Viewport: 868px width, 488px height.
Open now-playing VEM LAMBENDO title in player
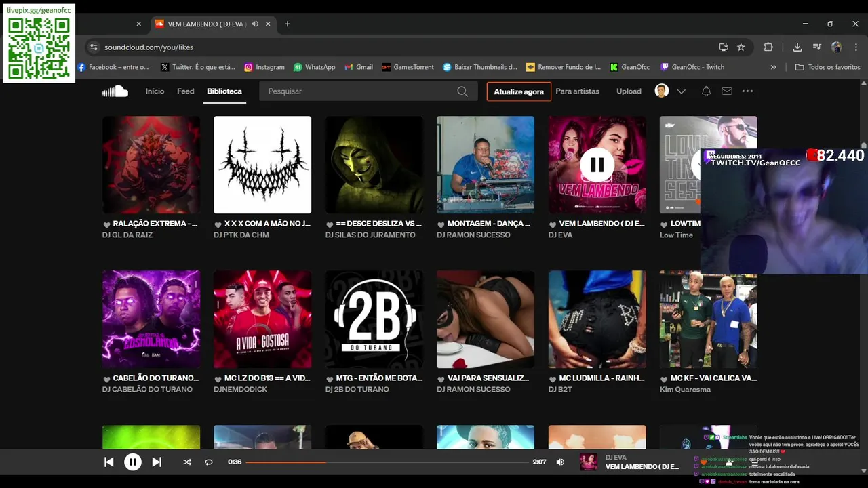(642, 467)
